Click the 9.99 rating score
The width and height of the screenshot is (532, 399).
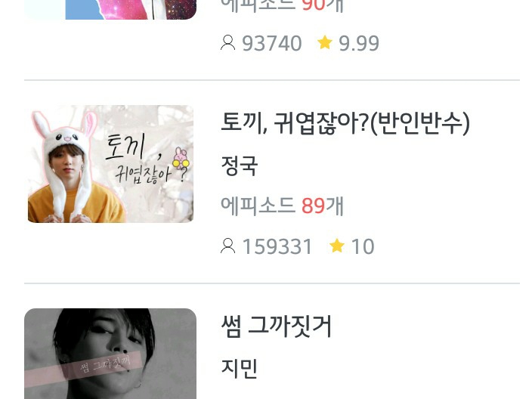tap(359, 43)
